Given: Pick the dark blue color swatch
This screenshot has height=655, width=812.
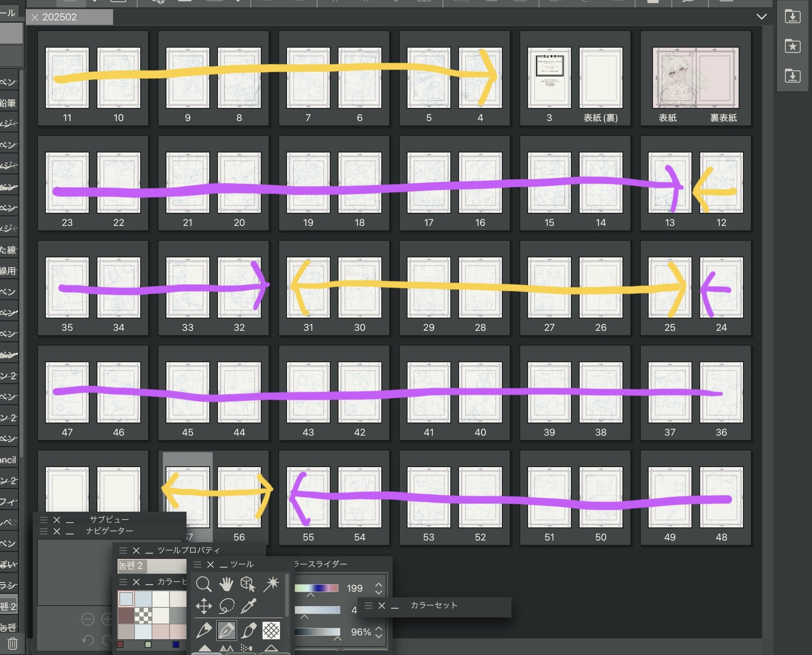Looking at the screenshot, I should coord(176,645).
